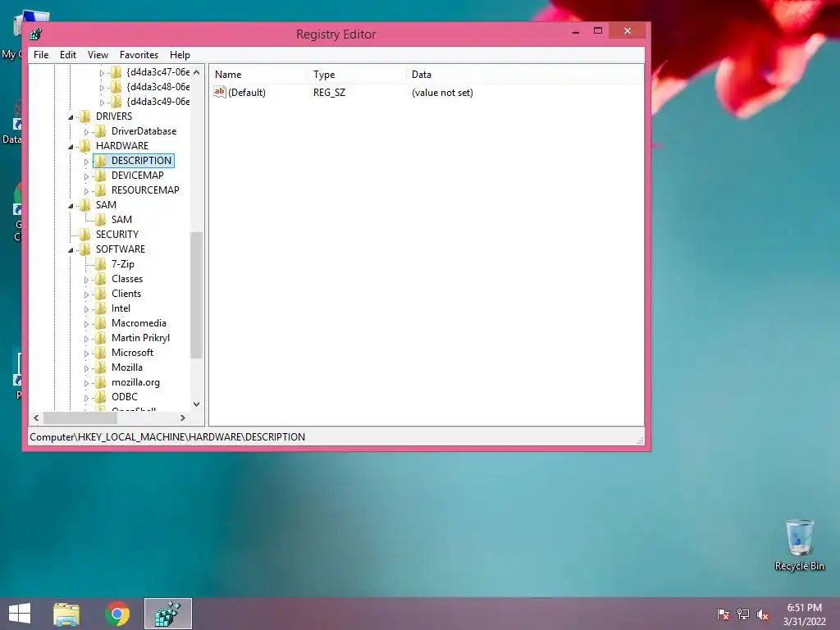Image resolution: width=840 pixels, height=630 pixels.
Task: Click the horizontal scroll right arrow
Action: point(183,418)
